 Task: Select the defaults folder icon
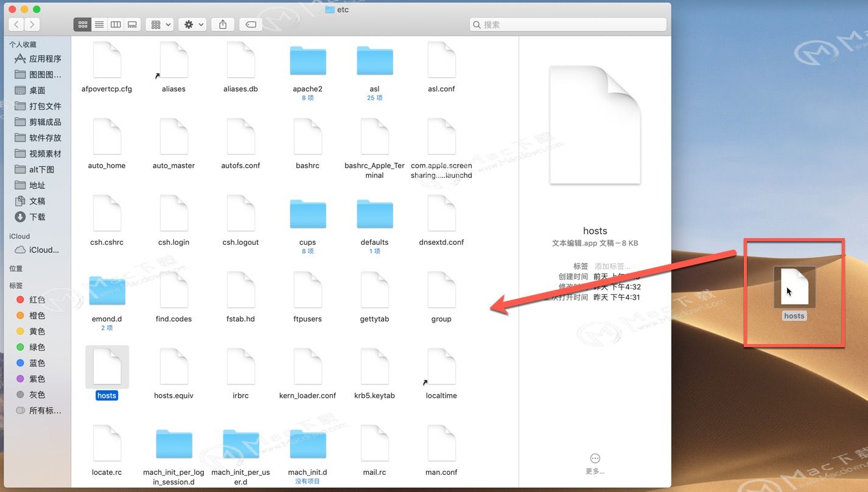point(374,214)
